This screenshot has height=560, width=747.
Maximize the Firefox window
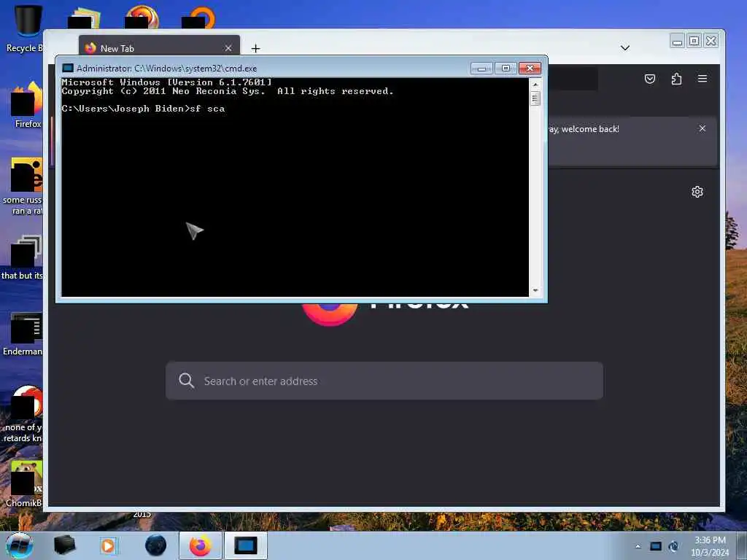click(x=694, y=42)
